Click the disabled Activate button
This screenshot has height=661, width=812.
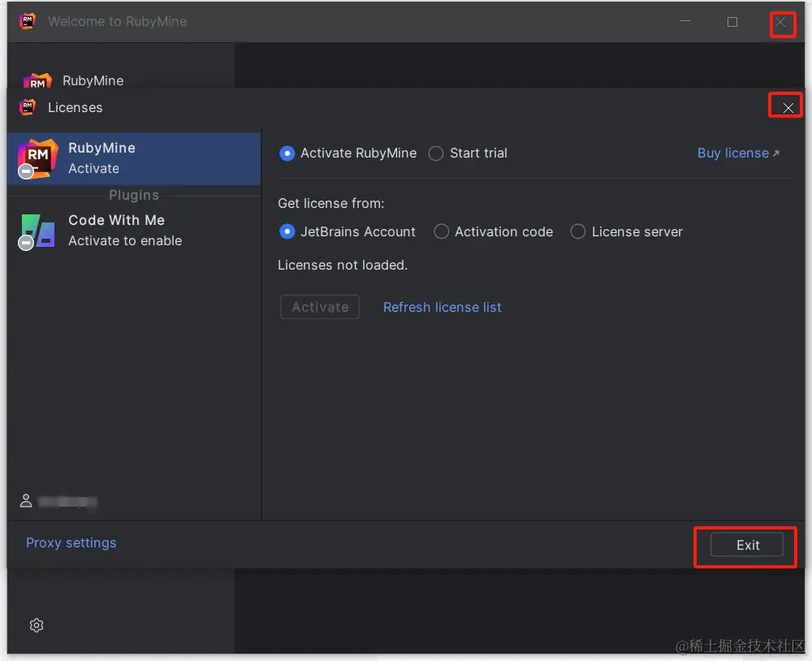(319, 307)
